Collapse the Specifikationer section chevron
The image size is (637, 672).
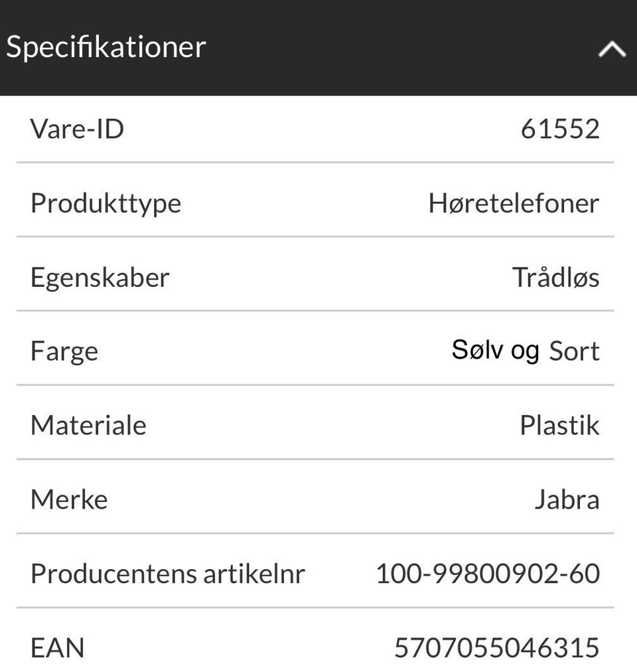coord(611,48)
